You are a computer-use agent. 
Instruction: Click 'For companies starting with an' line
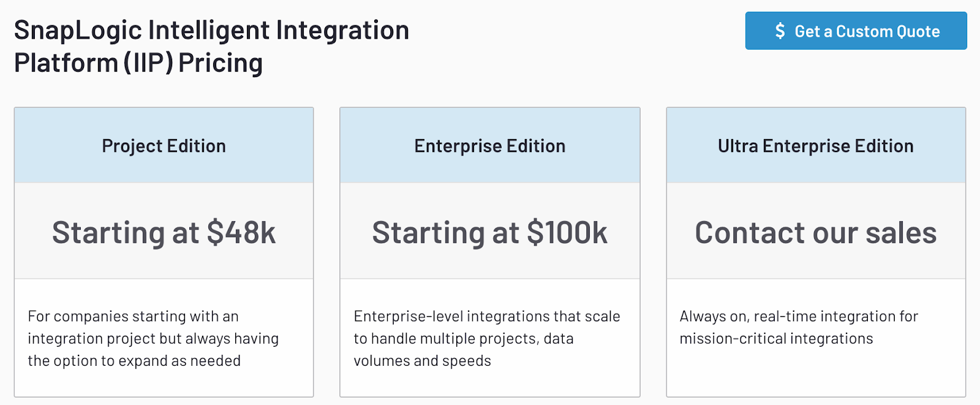tap(133, 316)
